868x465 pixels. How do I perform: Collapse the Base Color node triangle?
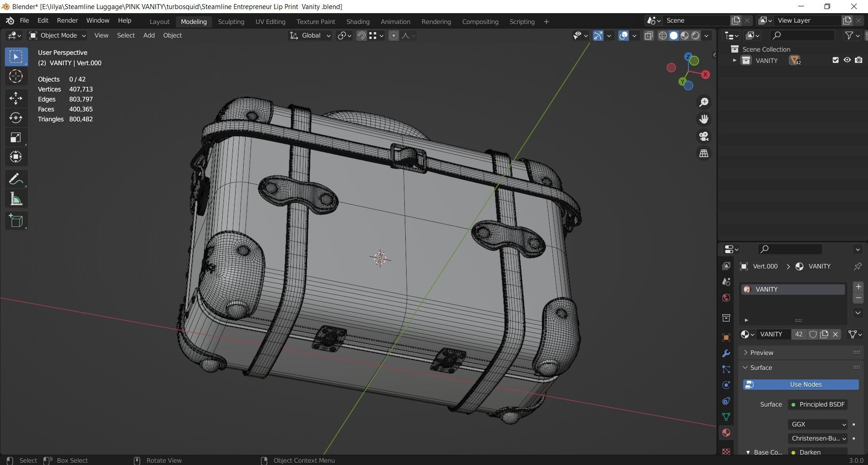coord(748,452)
